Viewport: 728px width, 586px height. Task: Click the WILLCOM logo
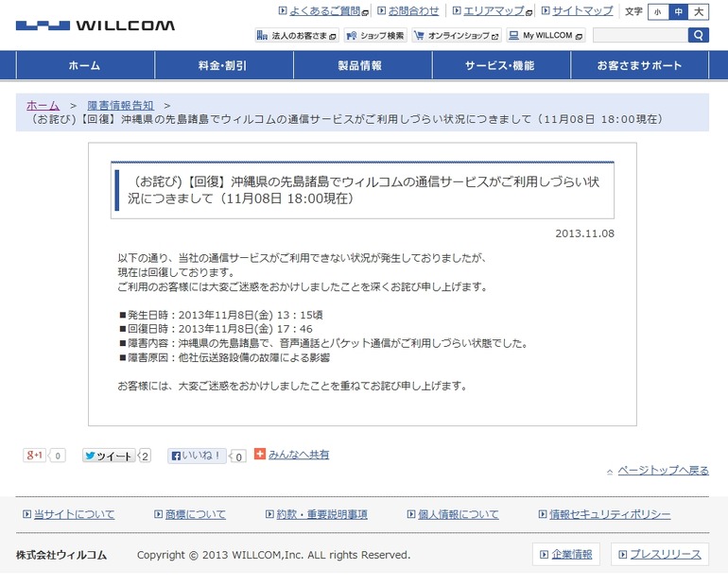click(x=95, y=26)
